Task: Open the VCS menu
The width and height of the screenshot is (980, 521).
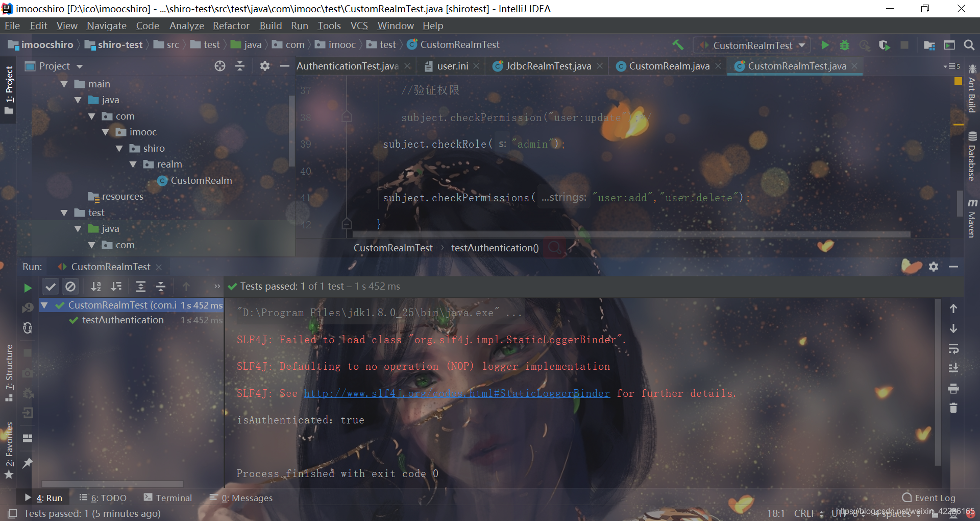Action: [359, 26]
